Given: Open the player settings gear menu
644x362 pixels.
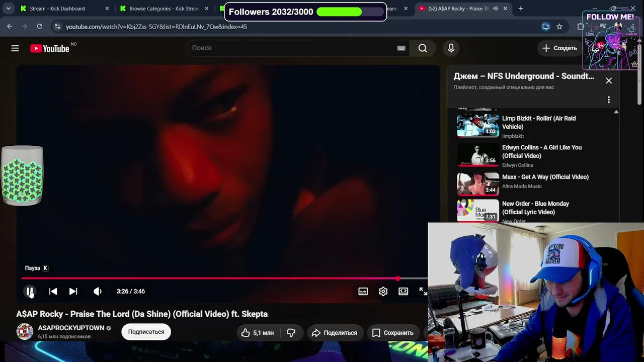Looking at the screenshot, I should (x=383, y=291).
